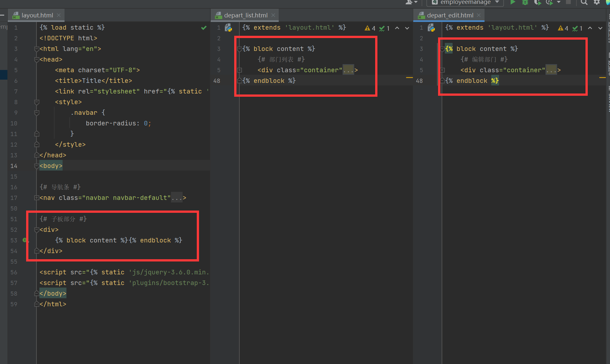Click folded ellipsis after container in depart_edit.html

[551, 70]
